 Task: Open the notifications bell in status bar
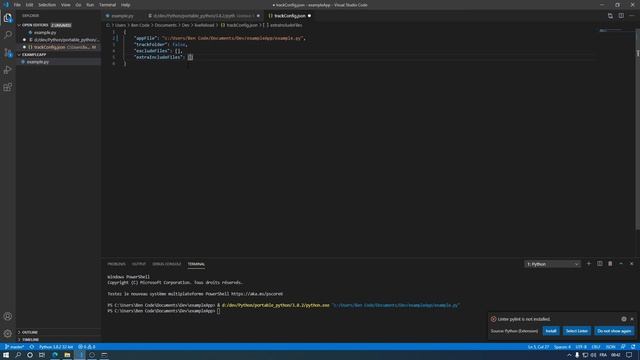[x=633, y=347]
